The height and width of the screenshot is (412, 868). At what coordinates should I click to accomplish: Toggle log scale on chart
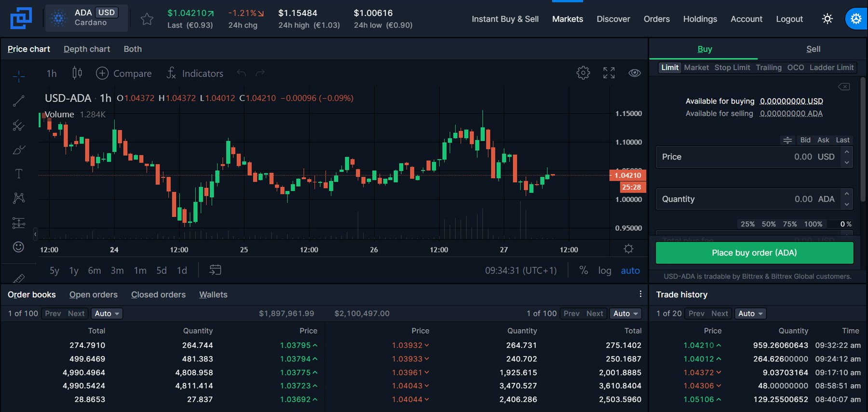click(x=604, y=271)
